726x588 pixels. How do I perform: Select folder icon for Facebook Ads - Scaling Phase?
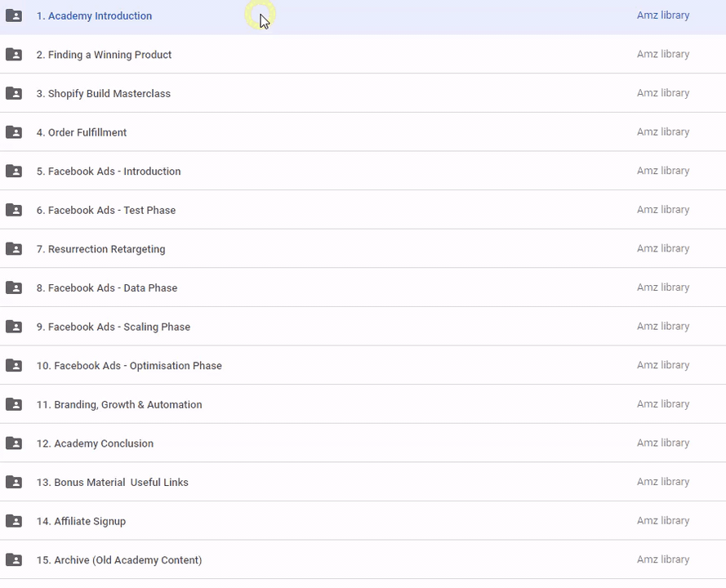[14, 327]
